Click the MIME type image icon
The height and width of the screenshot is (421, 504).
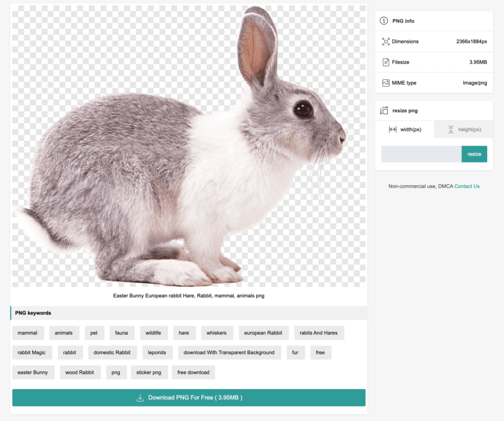tap(386, 83)
